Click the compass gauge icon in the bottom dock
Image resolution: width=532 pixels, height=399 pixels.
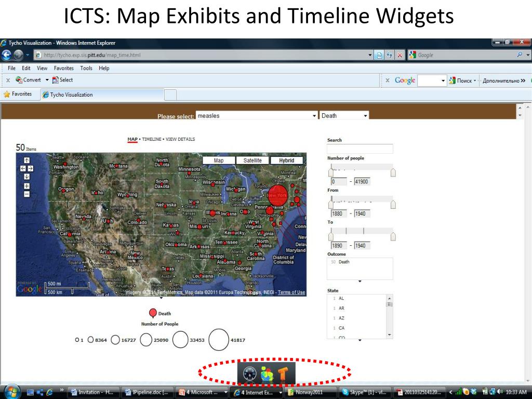pos(250,374)
